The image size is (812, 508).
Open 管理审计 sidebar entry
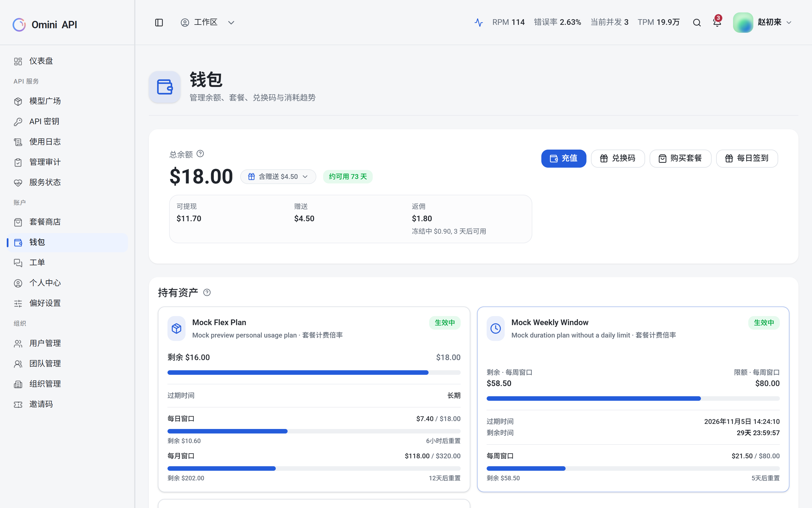[x=67, y=162]
